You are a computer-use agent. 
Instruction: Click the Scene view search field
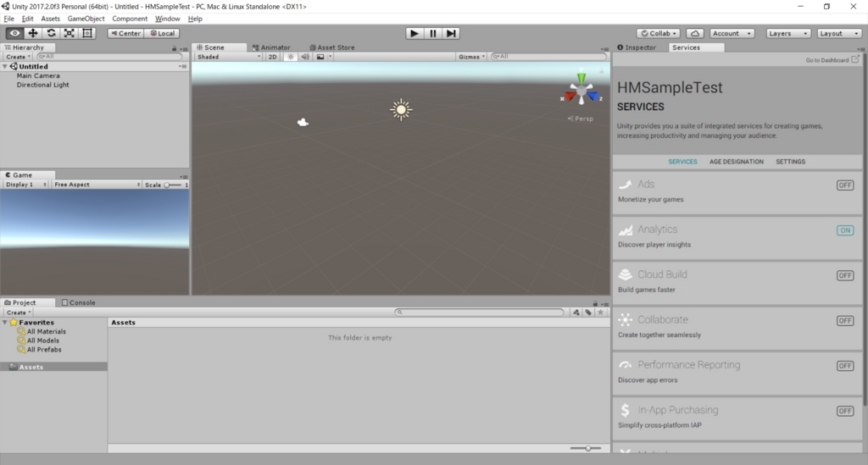[548, 57]
